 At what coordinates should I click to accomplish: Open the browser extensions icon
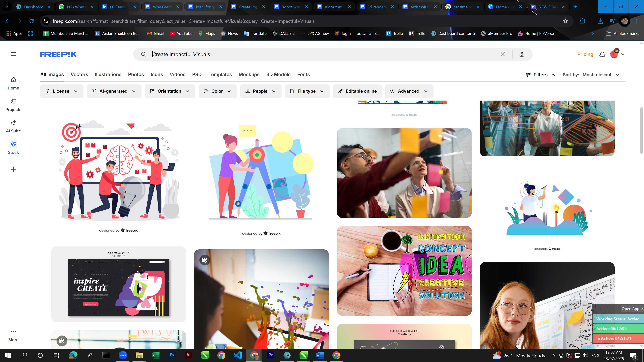(x=582, y=21)
